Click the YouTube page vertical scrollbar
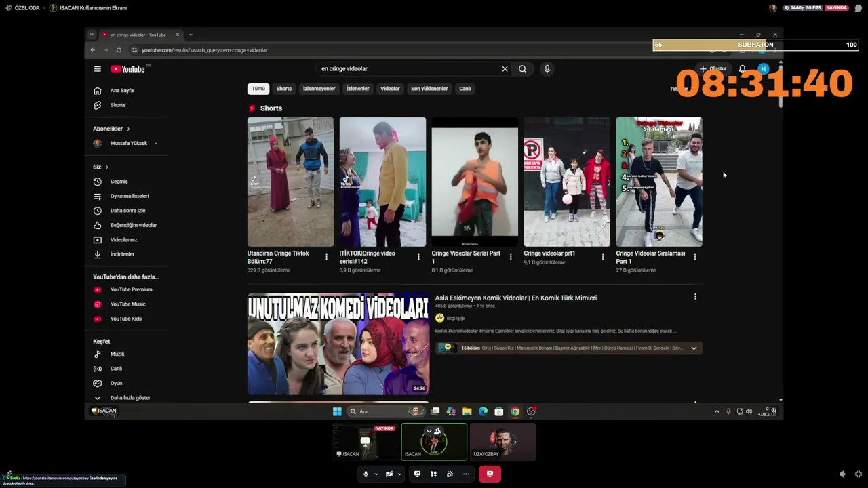 coord(781,85)
